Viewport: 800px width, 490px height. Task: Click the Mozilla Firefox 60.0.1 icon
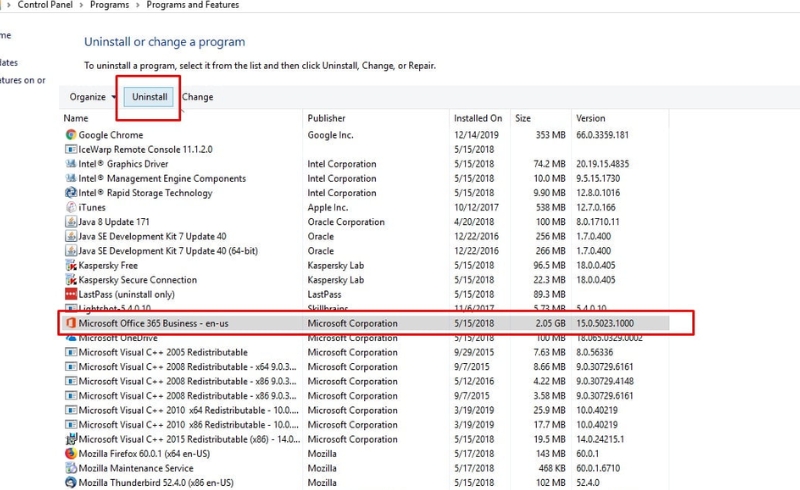pyautogui.click(x=71, y=453)
